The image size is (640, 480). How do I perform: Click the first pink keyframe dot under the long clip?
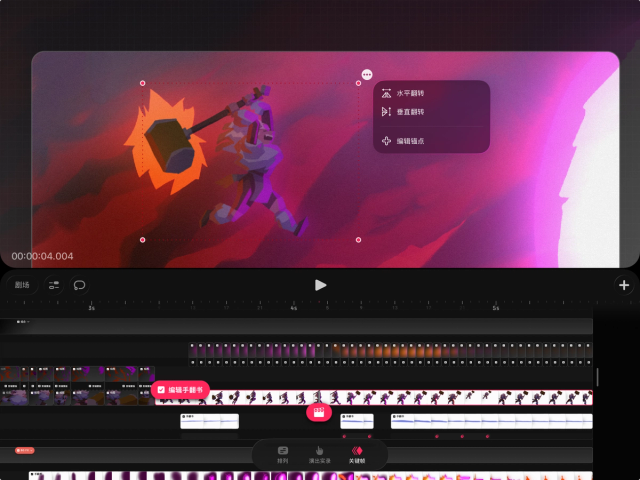tap(437, 436)
